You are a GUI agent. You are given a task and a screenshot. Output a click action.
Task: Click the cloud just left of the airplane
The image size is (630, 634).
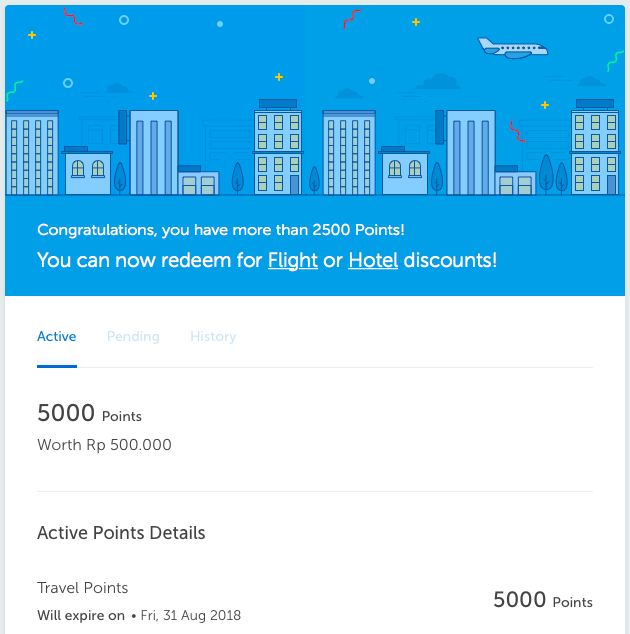click(x=438, y=81)
